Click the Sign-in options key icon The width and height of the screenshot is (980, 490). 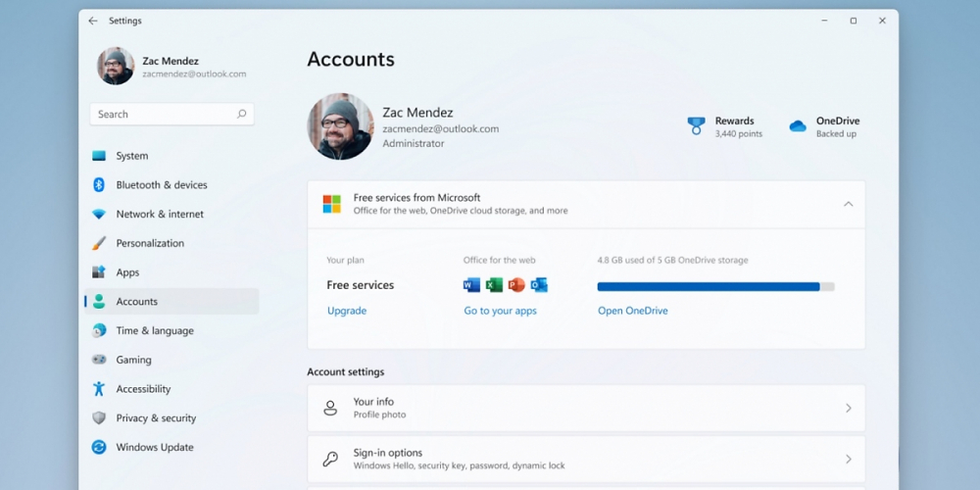pyautogui.click(x=330, y=460)
